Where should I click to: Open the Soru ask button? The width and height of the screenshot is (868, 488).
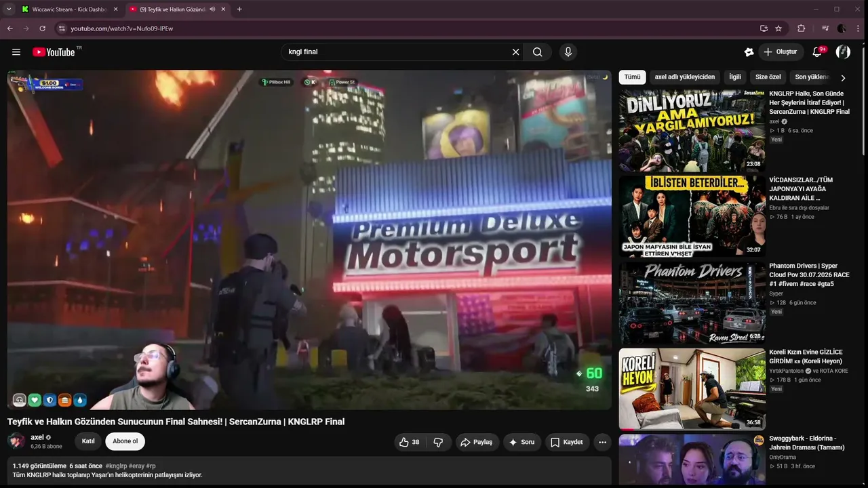(x=521, y=442)
